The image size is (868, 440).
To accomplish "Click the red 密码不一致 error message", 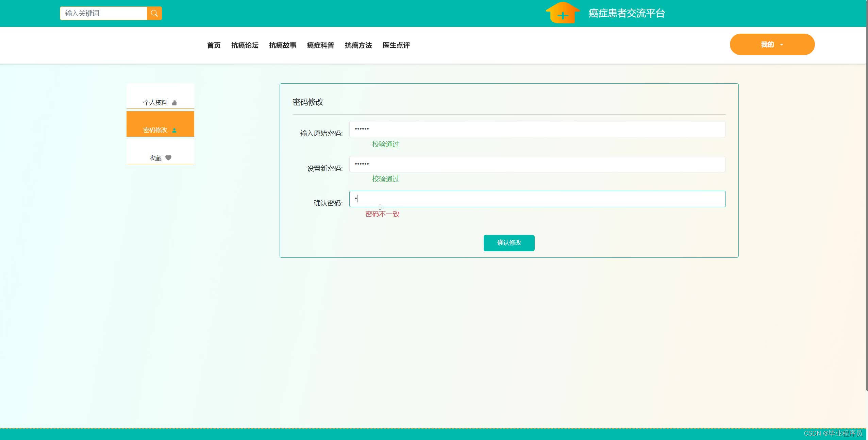I will coord(382,214).
